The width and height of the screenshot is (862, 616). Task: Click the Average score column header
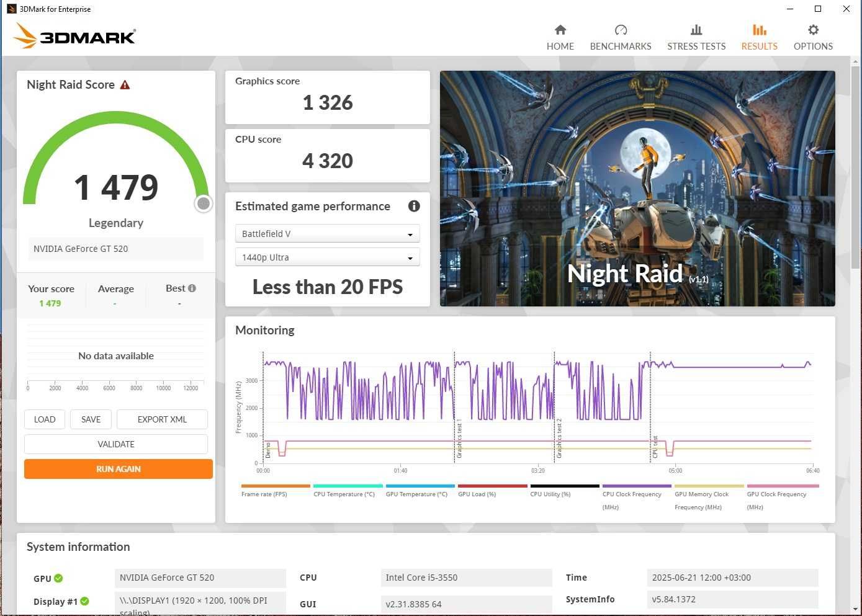click(x=116, y=288)
